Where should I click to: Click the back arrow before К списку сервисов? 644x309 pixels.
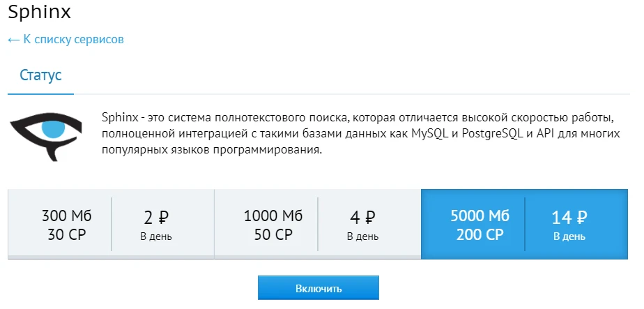click(13, 40)
